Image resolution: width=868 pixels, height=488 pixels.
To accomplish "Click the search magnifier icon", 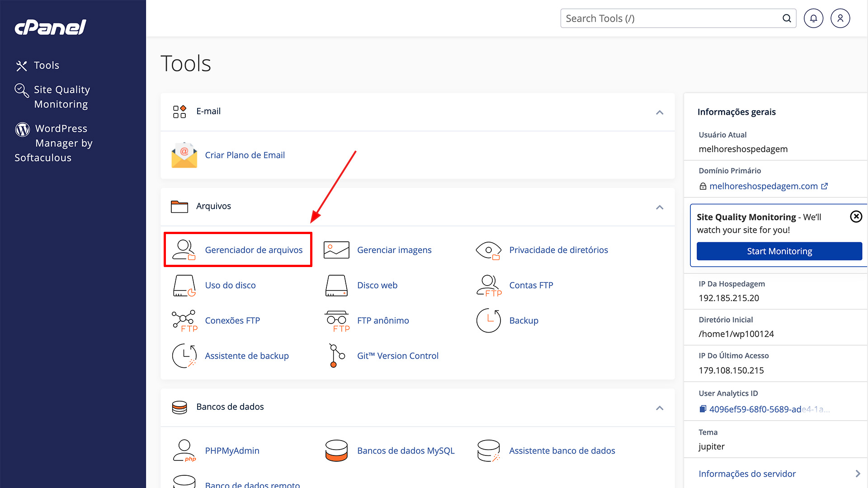I will coord(787,19).
